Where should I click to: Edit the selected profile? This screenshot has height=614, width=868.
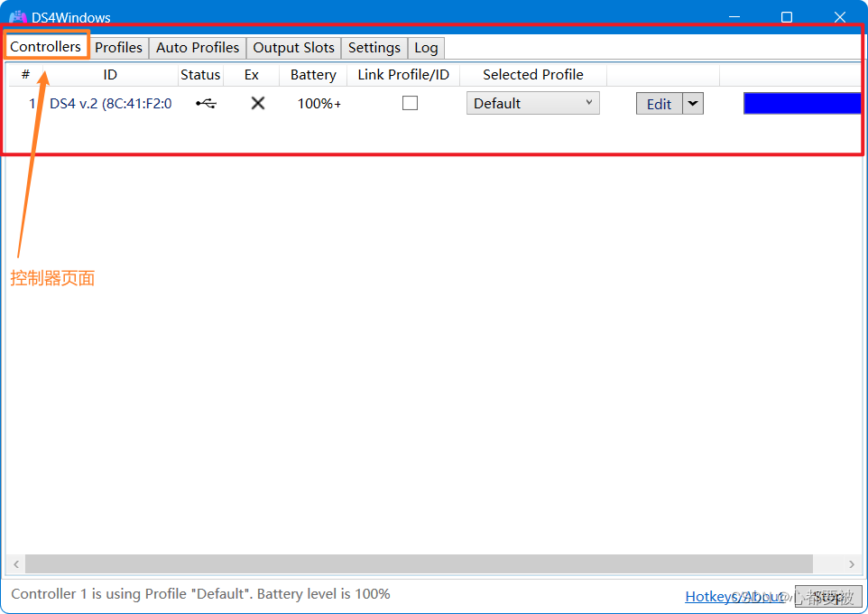[659, 104]
